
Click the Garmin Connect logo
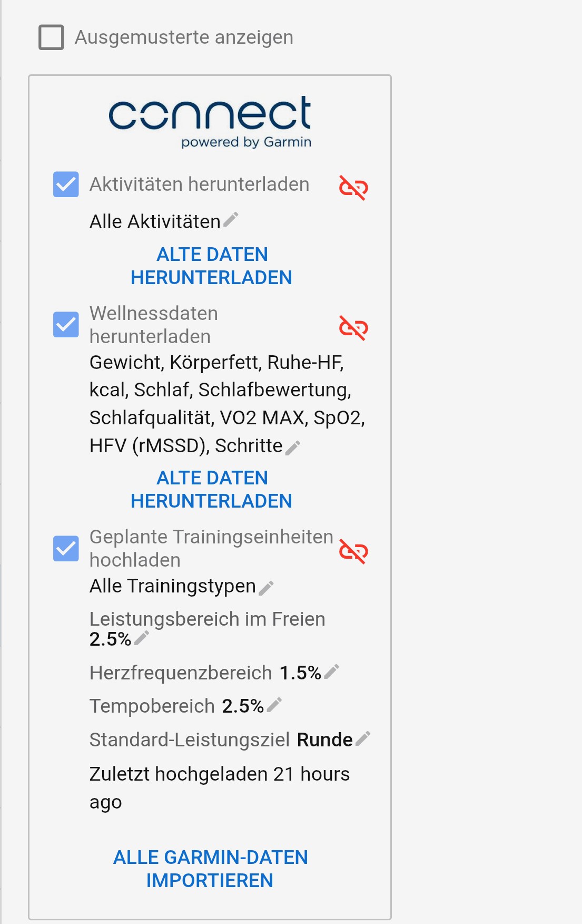210,121
